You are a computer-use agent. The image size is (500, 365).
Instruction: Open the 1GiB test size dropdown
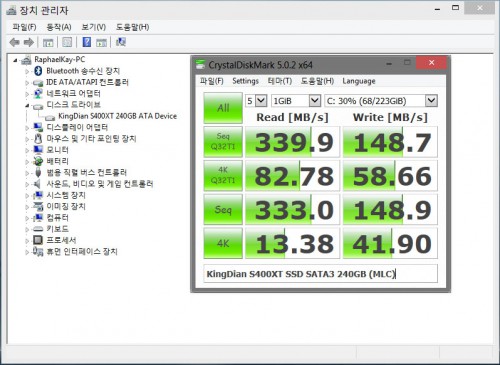tap(296, 101)
